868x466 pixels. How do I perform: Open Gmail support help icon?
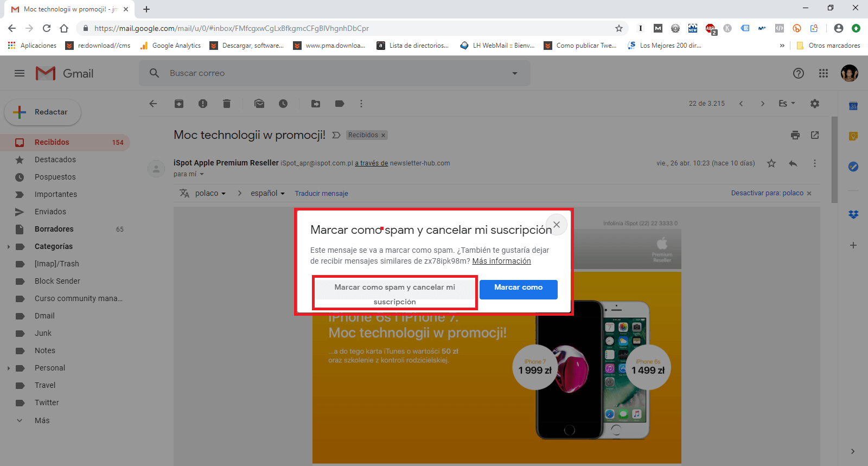coord(799,73)
